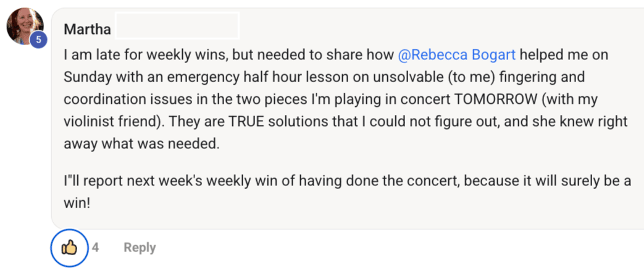Image resolution: width=644 pixels, height=270 pixels.
Task: Click the final word "win!"
Action: [x=77, y=203]
